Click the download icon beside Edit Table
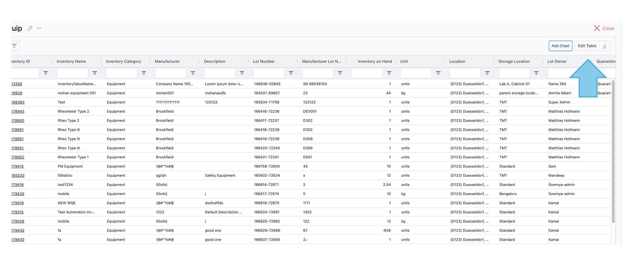The width and height of the screenshot is (644, 266). (x=605, y=46)
